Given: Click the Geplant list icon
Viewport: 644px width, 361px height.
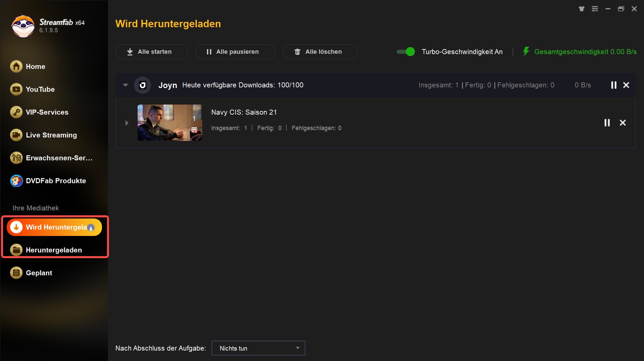Looking at the screenshot, I should pos(16,273).
